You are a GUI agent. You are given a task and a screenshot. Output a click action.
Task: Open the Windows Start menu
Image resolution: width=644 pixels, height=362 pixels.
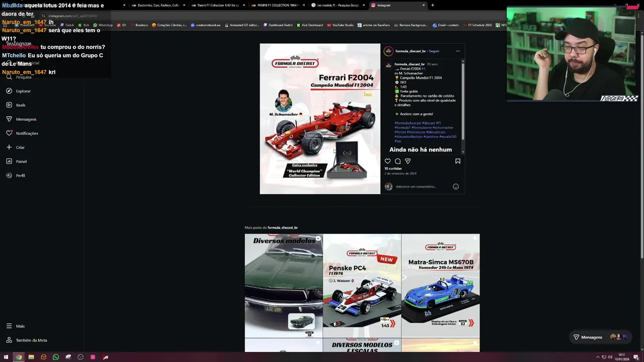(x=6, y=357)
